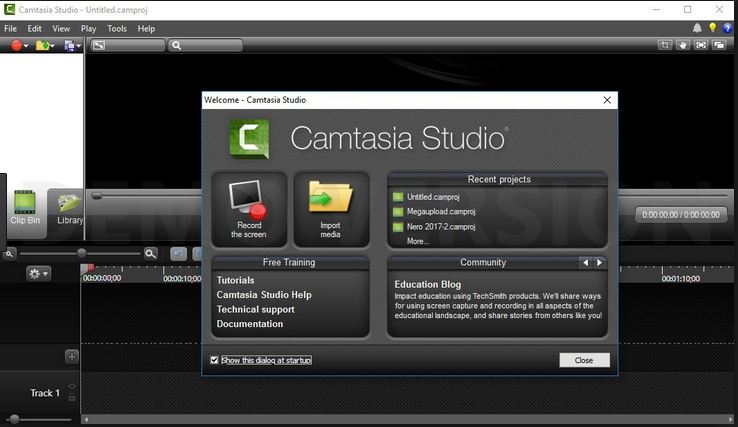Open the timeline gear settings dropdown
738x427 pixels.
tap(38, 274)
